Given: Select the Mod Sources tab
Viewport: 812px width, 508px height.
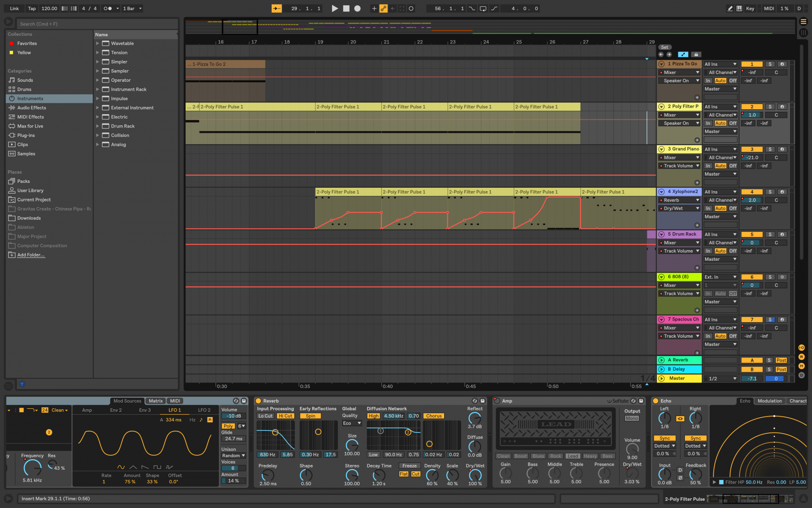Looking at the screenshot, I should pyautogui.click(x=127, y=401).
